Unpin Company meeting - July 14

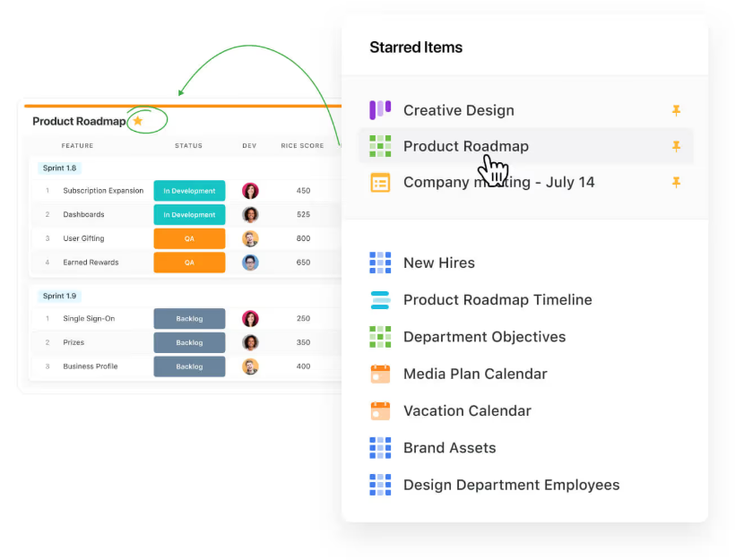677,182
